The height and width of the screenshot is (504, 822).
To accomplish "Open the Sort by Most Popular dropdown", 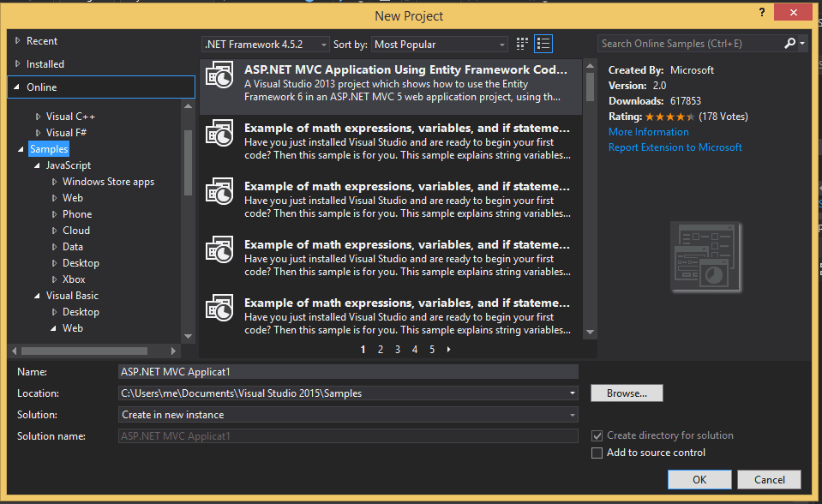I will coord(441,44).
